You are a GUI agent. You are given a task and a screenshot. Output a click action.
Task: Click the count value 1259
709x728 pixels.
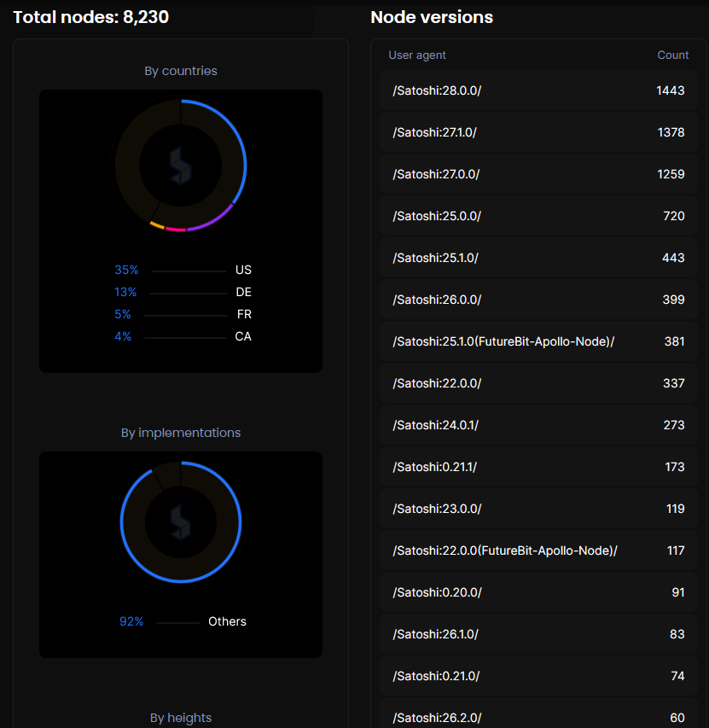[671, 174]
